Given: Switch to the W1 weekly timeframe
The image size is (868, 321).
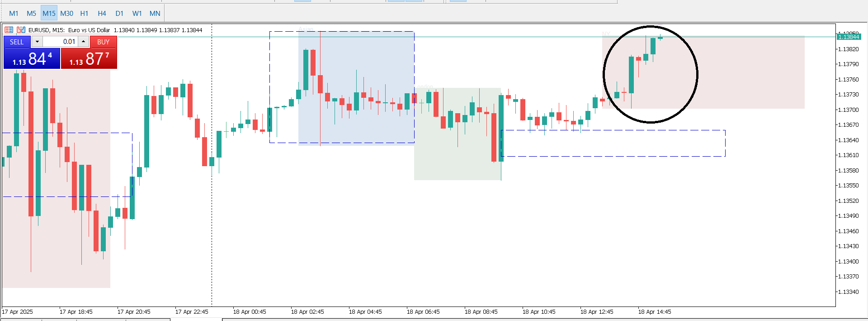Looking at the screenshot, I should point(137,14).
